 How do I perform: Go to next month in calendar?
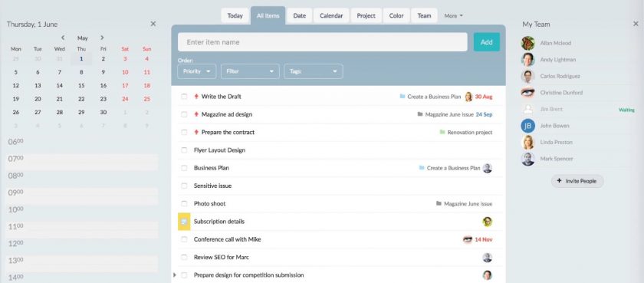[102, 38]
